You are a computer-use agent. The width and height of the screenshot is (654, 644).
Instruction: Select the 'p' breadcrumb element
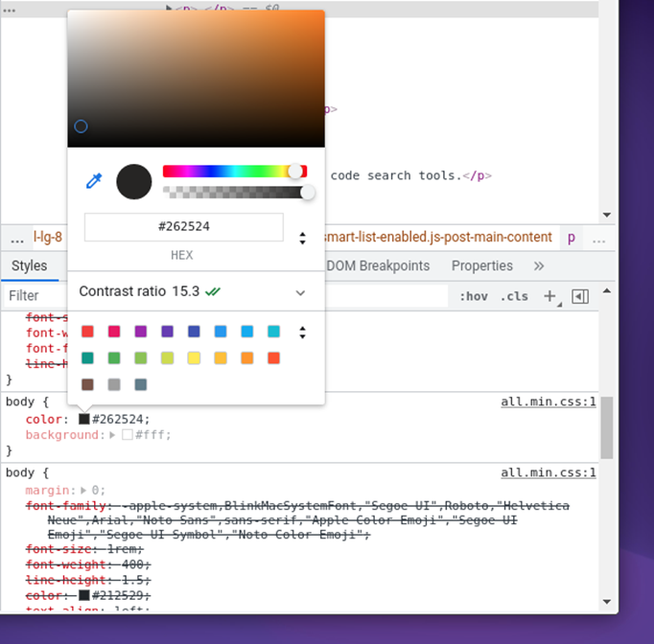click(572, 237)
